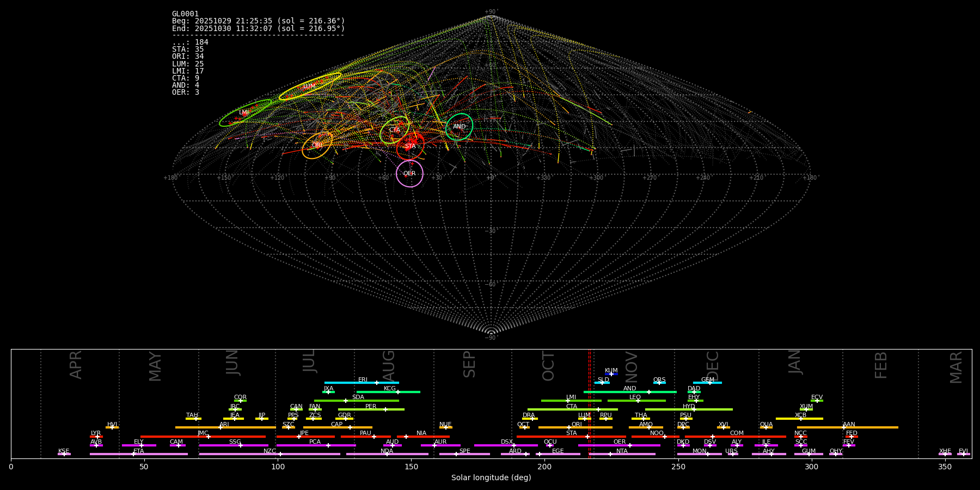Click the LYR shower bar in the timeline

(x=96, y=436)
